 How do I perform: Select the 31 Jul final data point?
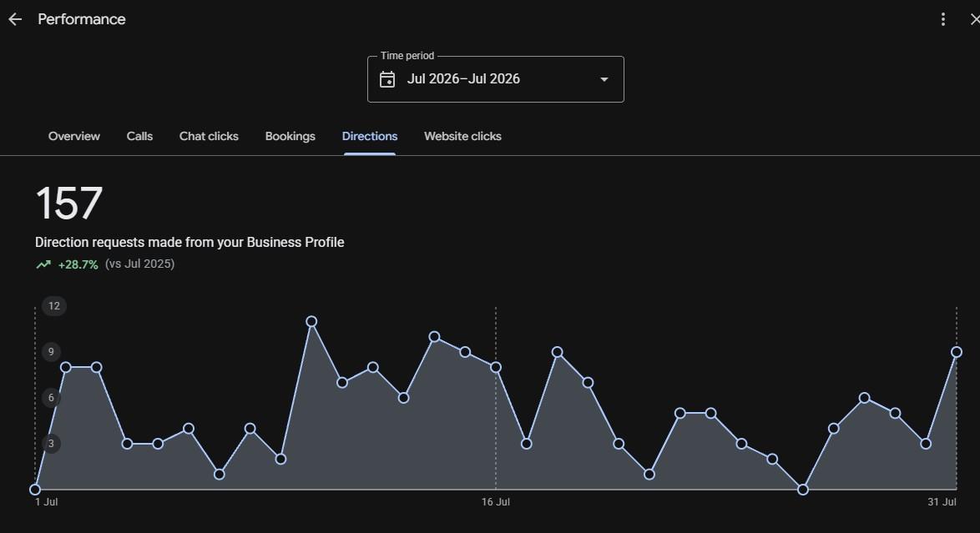tap(957, 352)
